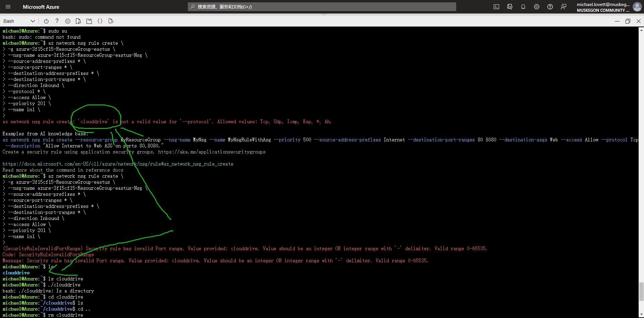
Task: Open Cloud Shell help question mark
Action: pyautogui.click(x=57, y=21)
